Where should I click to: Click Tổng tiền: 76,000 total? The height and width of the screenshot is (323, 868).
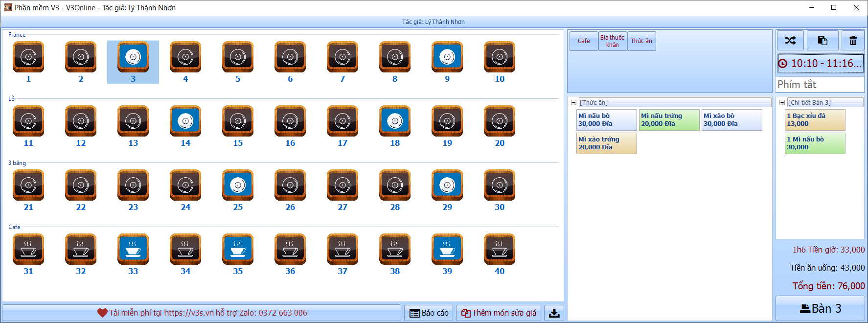point(828,286)
